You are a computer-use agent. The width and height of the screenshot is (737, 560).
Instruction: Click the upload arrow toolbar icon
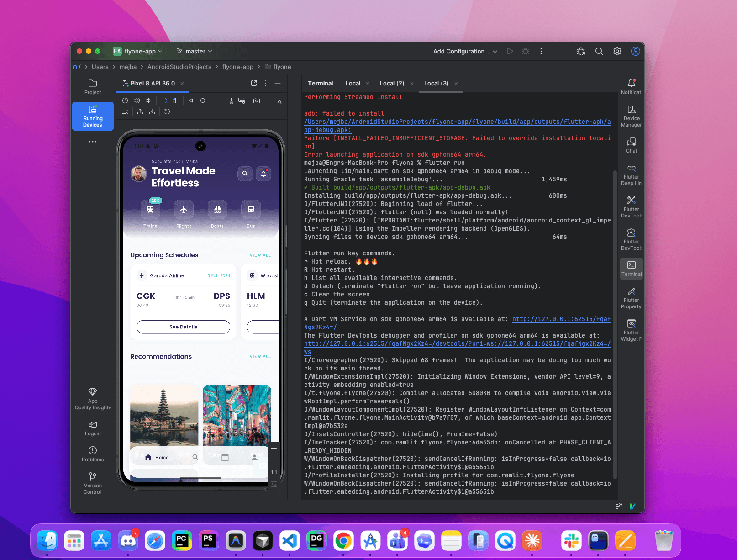(140, 111)
